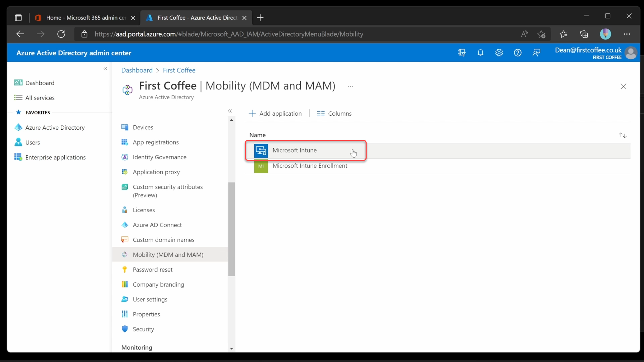This screenshot has width=644, height=362.
Task: Collapse the Mobility menu panel chevron
Action: tap(230, 111)
